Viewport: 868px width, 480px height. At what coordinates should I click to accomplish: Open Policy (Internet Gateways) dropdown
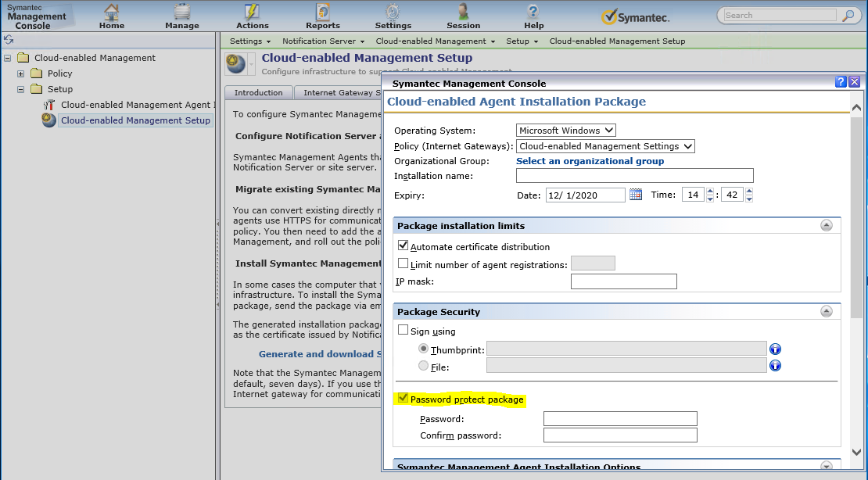pos(605,146)
